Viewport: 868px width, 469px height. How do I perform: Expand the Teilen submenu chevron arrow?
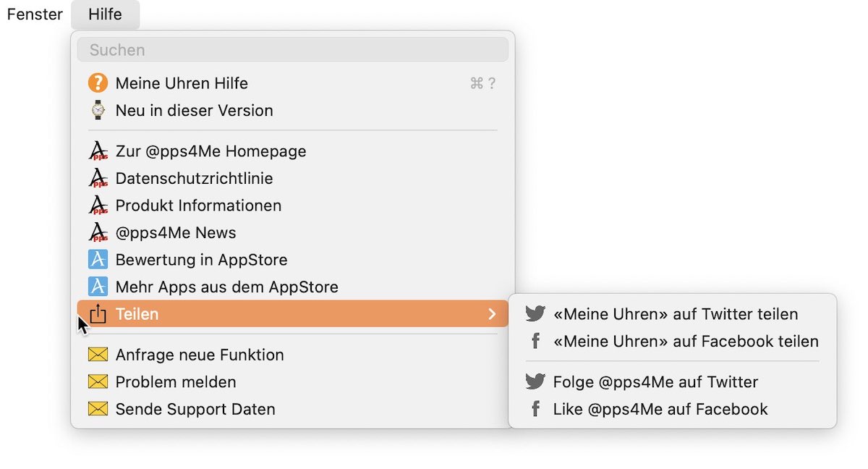[492, 314]
